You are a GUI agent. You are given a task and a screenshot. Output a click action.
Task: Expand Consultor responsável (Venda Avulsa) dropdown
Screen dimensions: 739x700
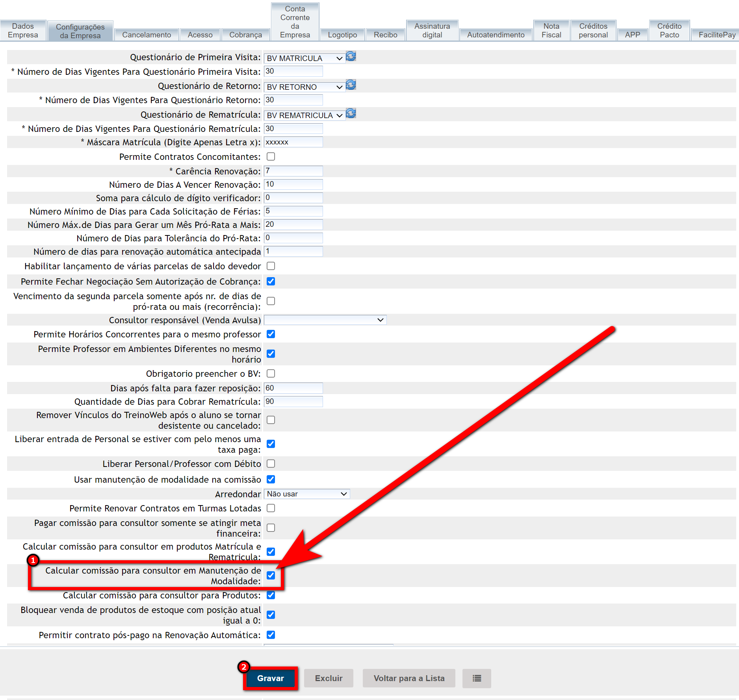coord(325,320)
